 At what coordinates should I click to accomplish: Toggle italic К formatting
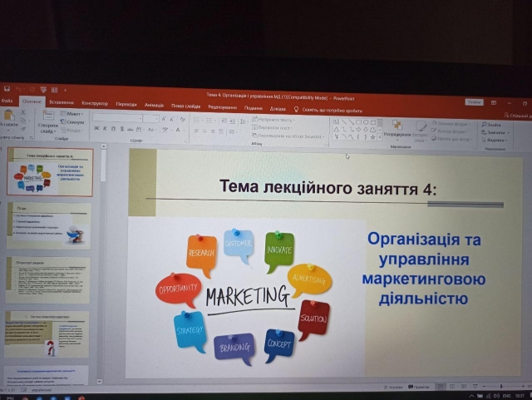pyautogui.click(x=105, y=128)
